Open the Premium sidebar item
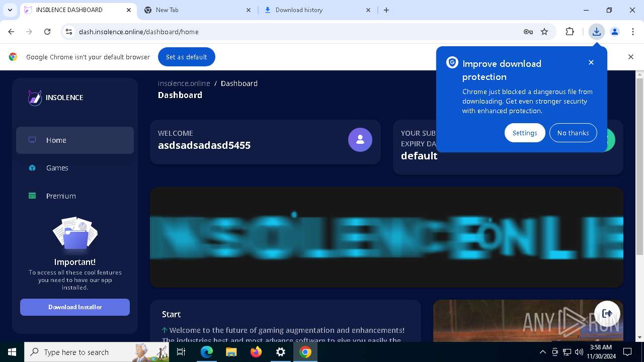Viewport: 644px width, 362px height. coord(74,196)
